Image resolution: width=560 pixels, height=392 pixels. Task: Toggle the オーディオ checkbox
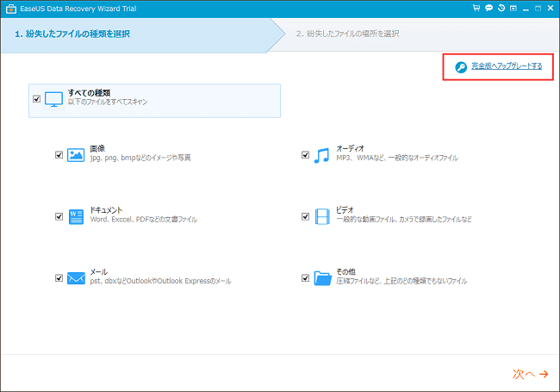pyautogui.click(x=305, y=155)
